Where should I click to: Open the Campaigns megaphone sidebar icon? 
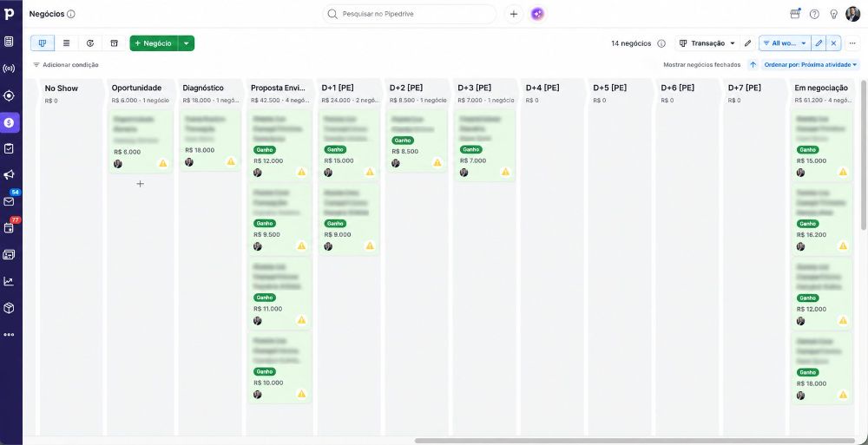9,175
